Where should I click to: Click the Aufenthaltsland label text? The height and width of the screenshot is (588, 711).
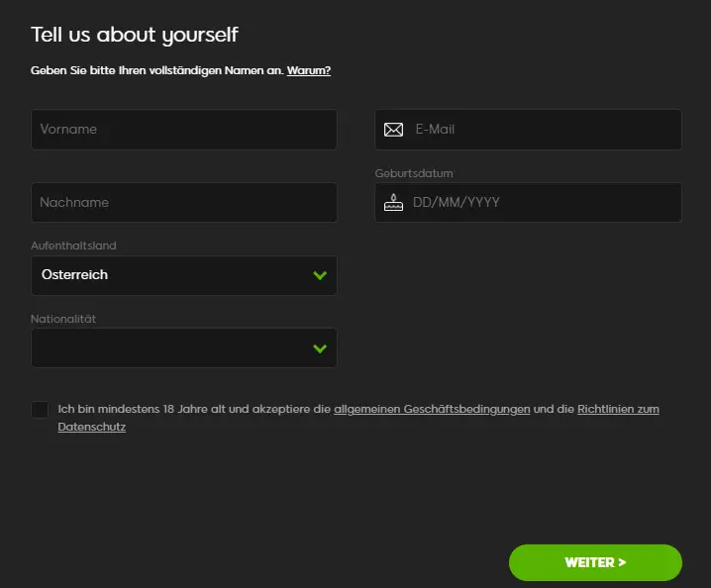(x=73, y=245)
